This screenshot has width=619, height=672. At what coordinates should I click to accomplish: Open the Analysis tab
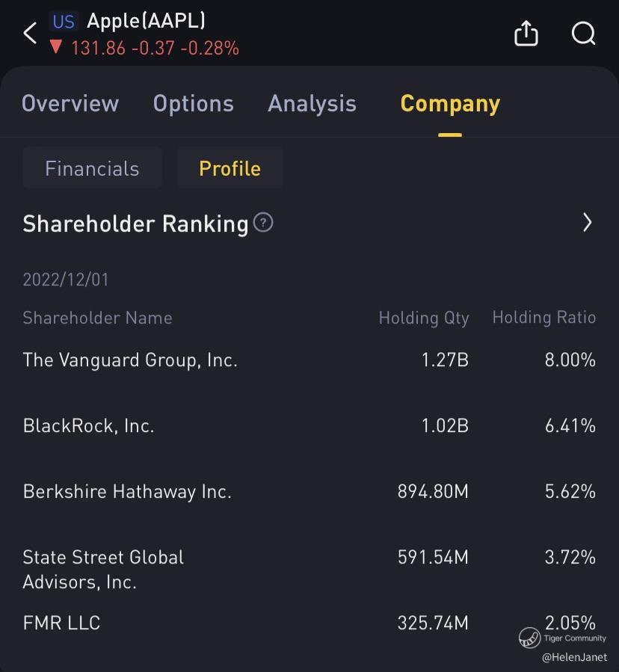pos(312,103)
